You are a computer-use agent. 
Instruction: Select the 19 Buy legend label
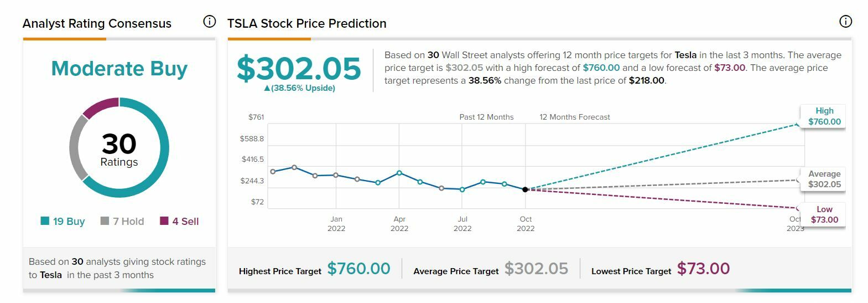(69, 222)
